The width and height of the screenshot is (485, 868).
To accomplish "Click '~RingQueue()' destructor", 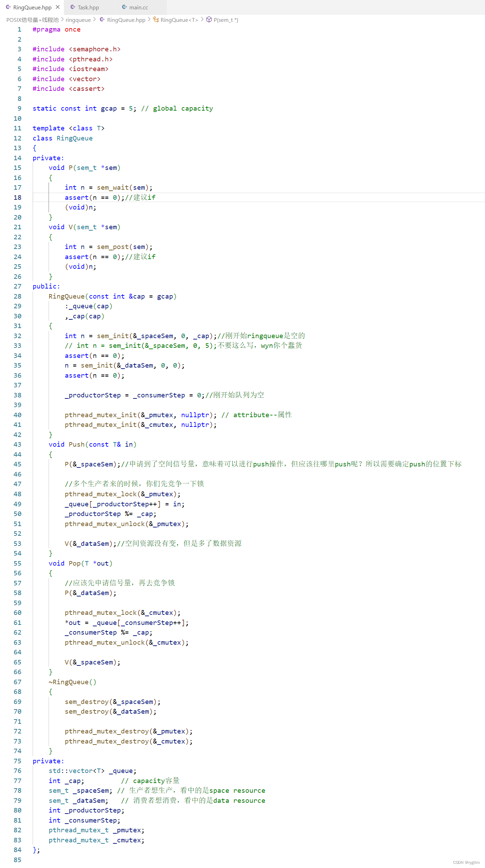I will tap(72, 682).
